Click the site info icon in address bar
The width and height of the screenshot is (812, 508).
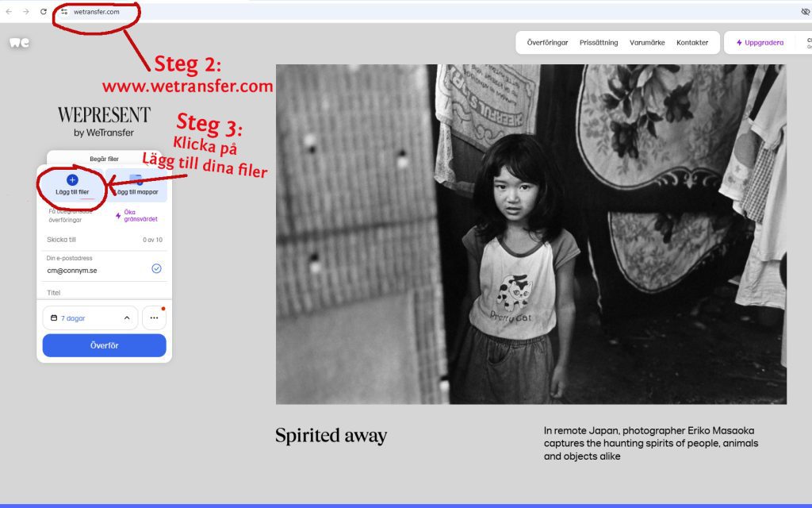[64, 12]
